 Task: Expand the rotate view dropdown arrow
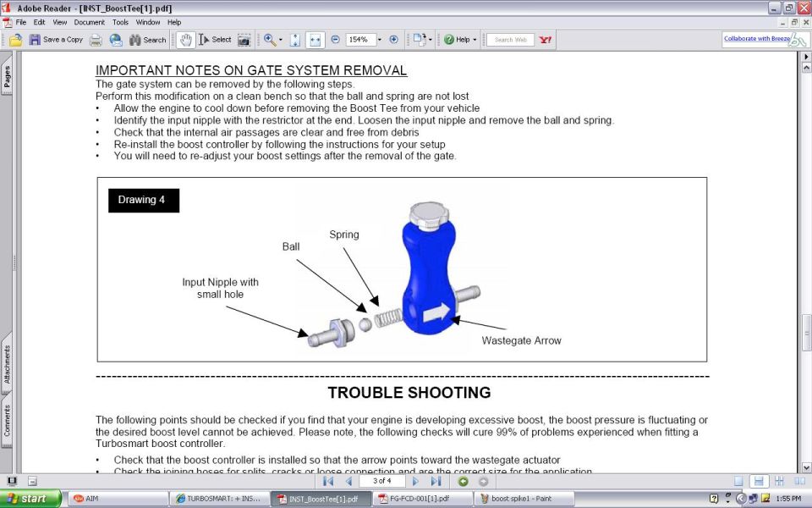click(430, 40)
